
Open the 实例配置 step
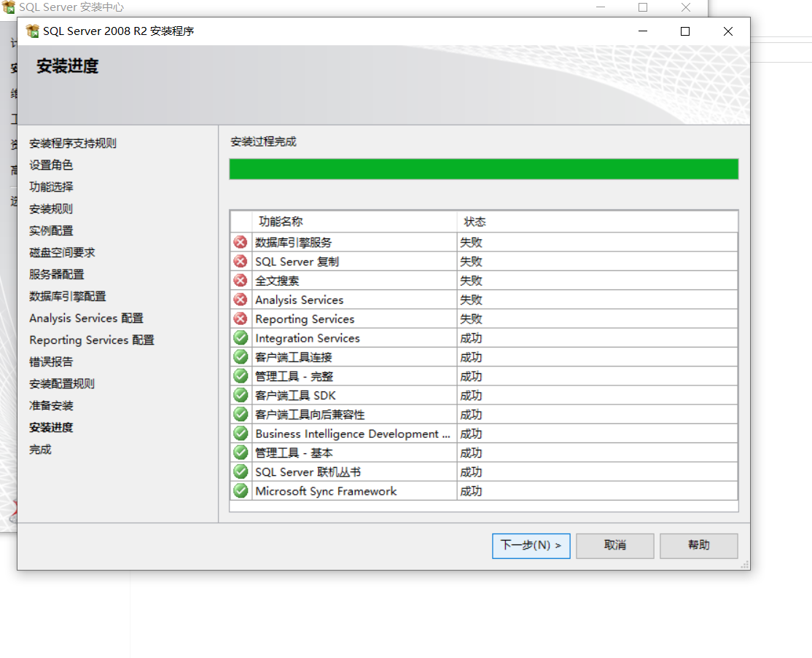click(x=51, y=231)
